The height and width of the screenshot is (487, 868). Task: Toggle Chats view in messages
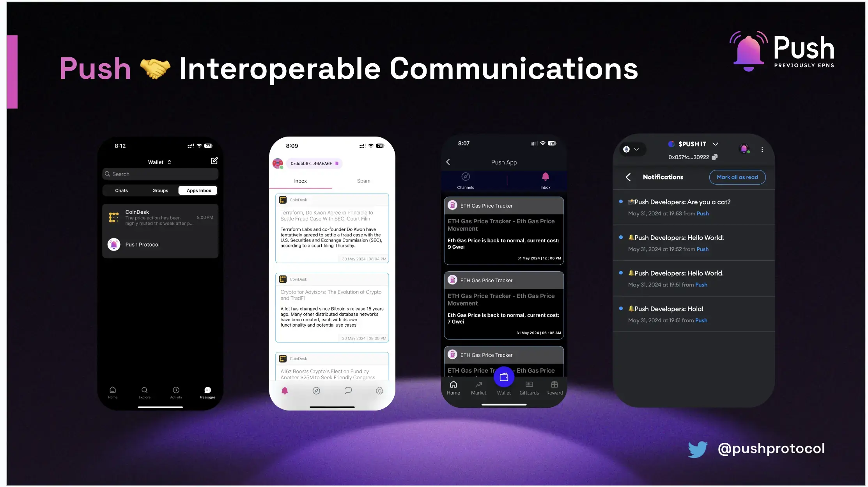pos(121,190)
